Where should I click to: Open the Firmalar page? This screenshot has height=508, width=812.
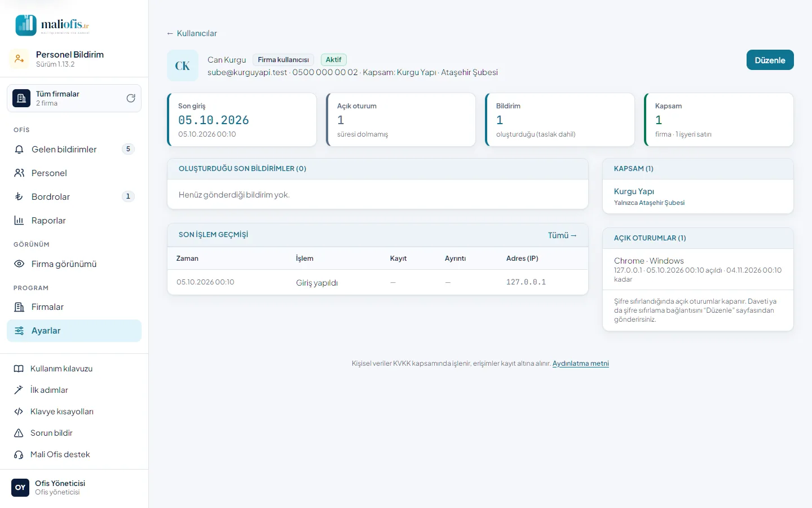click(74, 307)
